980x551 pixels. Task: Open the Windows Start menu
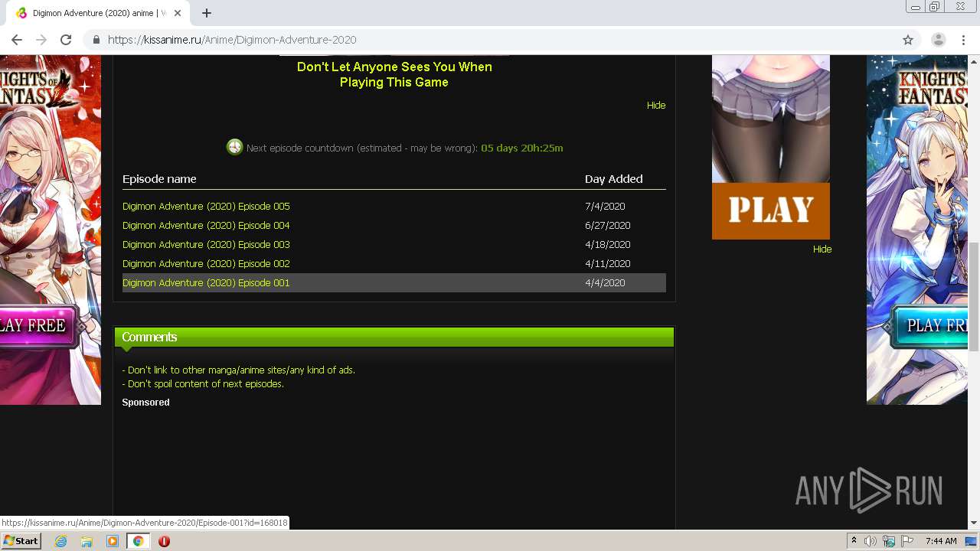coord(21,540)
